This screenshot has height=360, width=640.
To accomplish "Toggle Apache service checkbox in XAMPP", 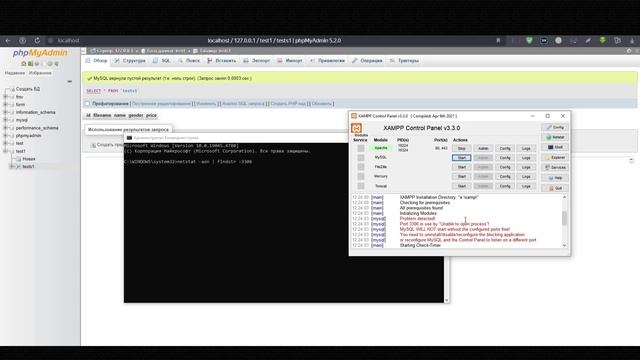I will pos(361,148).
